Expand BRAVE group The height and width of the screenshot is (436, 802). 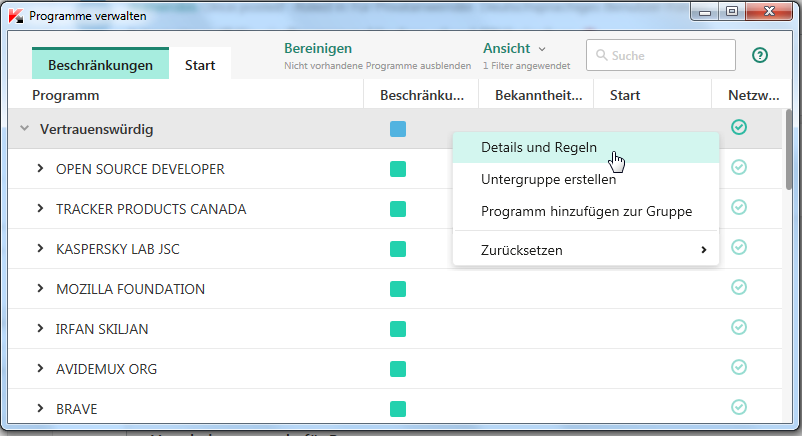40,408
